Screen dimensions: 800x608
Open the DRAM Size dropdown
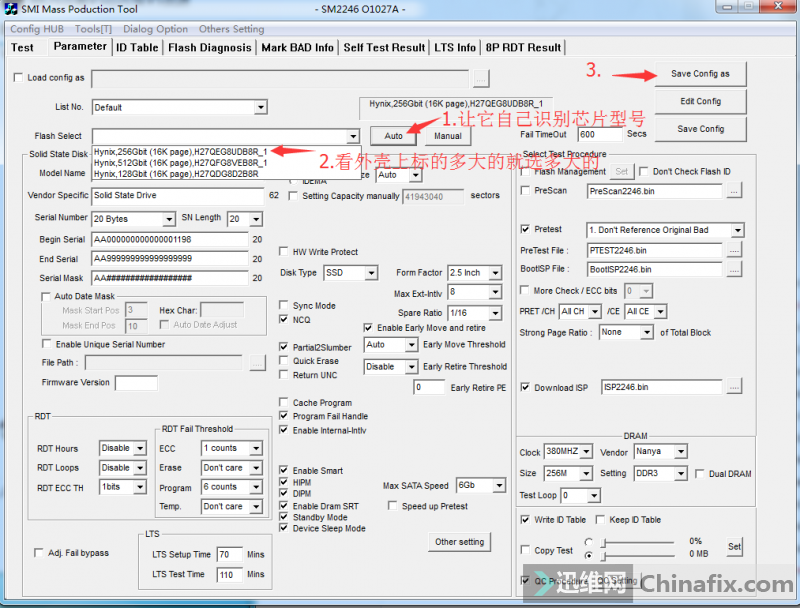coord(586,474)
